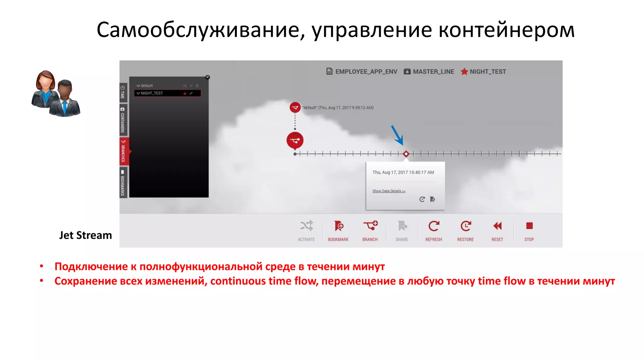Click MASTER_LINE container label
This screenshot has height=362, width=644.
point(429,72)
